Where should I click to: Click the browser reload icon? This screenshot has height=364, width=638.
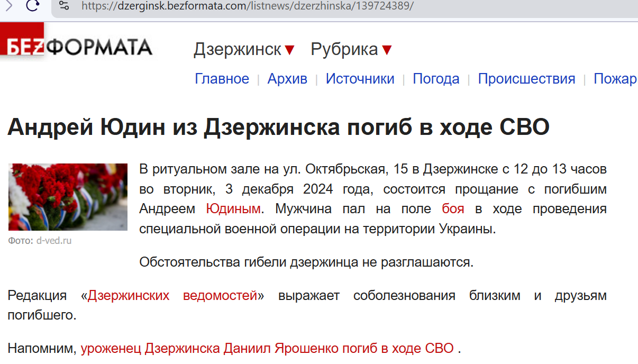coord(33,6)
